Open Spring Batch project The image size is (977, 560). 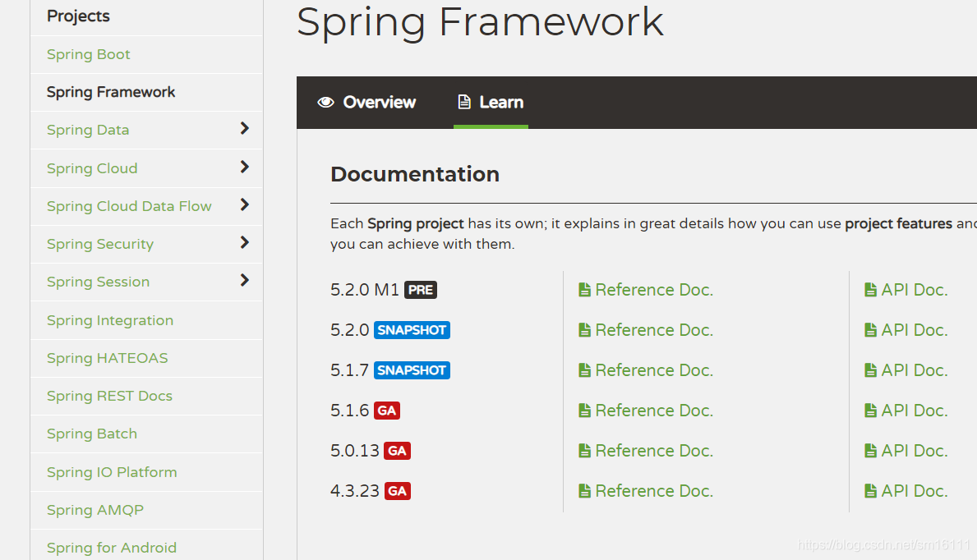click(91, 434)
